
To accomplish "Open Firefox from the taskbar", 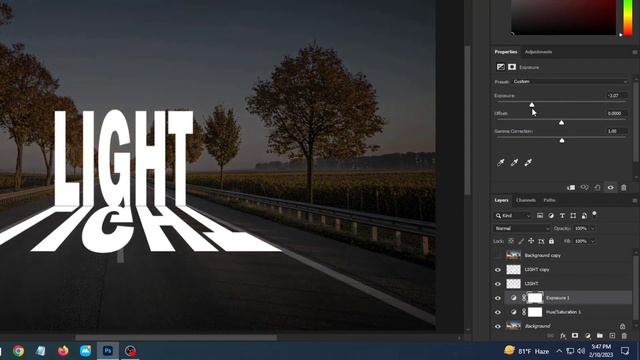I will point(63,351).
